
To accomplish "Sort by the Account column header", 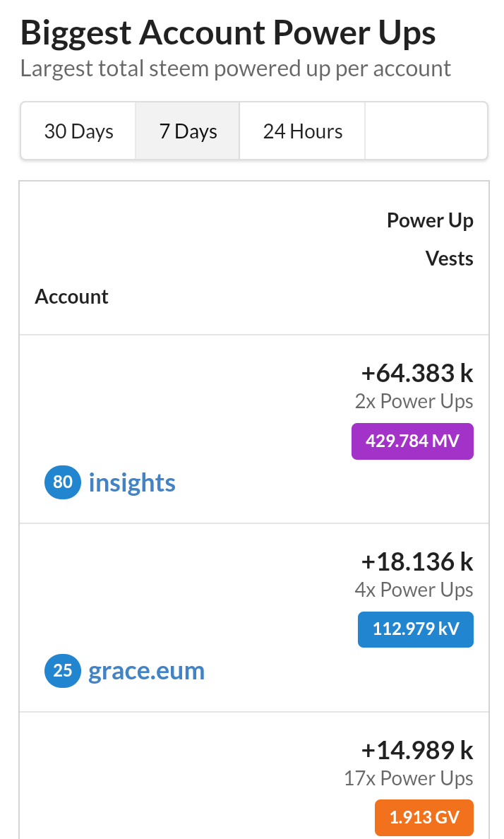I will pyautogui.click(x=71, y=297).
